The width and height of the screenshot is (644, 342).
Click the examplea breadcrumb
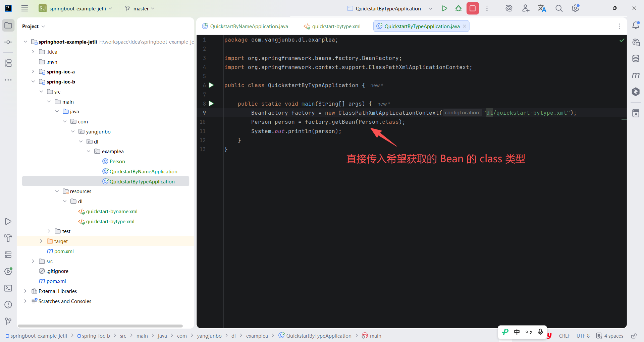(x=257, y=336)
